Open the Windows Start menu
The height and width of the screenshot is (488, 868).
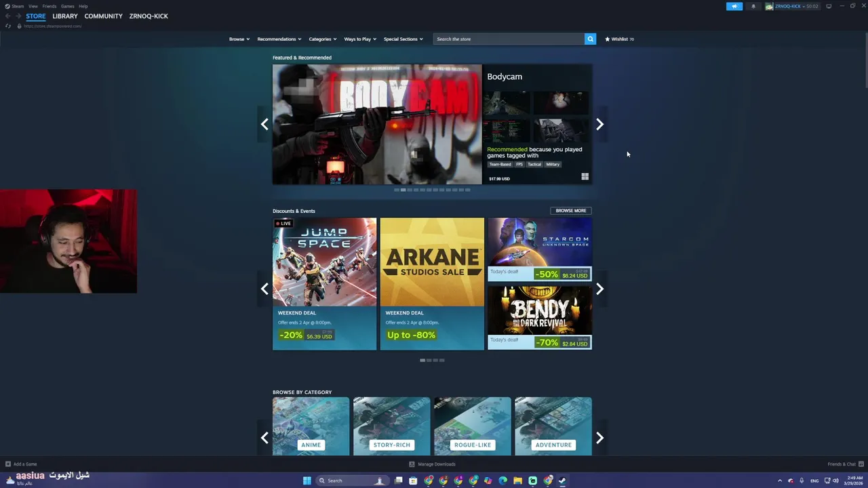click(x=307, y=481)
